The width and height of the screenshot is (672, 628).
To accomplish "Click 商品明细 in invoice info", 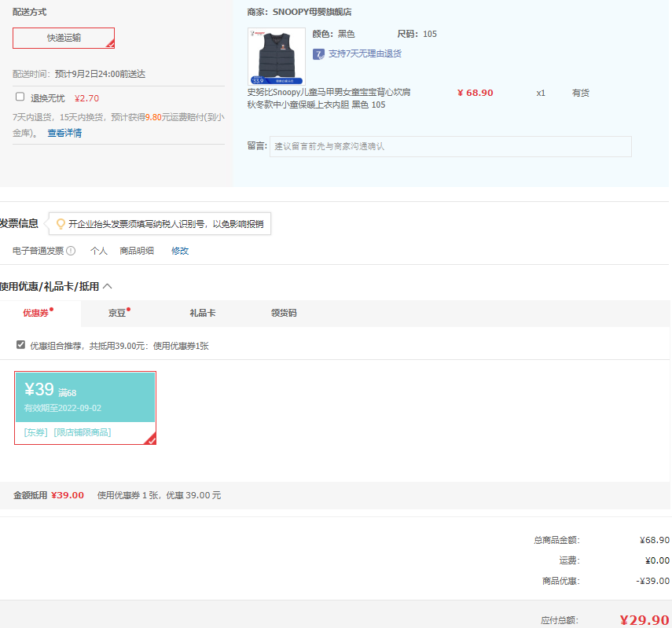I will tap(137, 251).
